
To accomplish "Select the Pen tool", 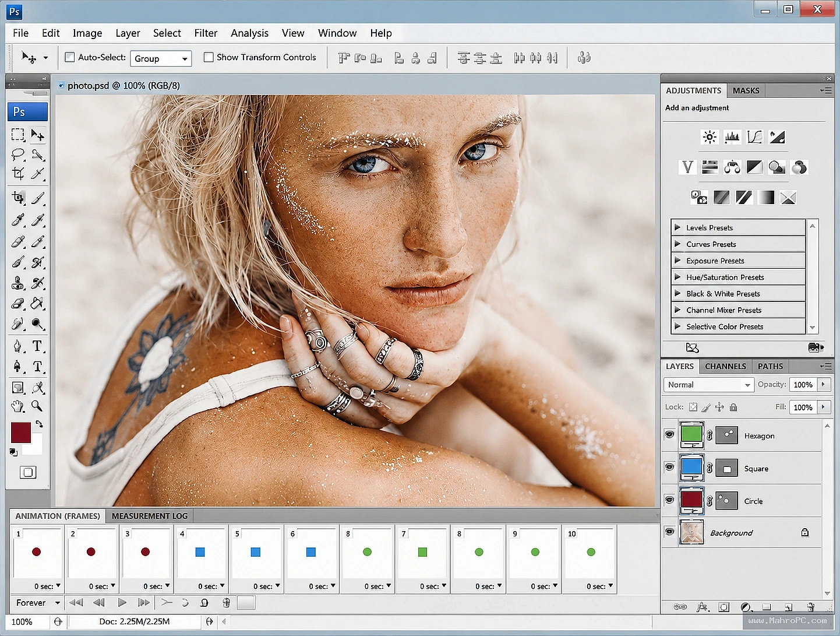I will [18, 346].
